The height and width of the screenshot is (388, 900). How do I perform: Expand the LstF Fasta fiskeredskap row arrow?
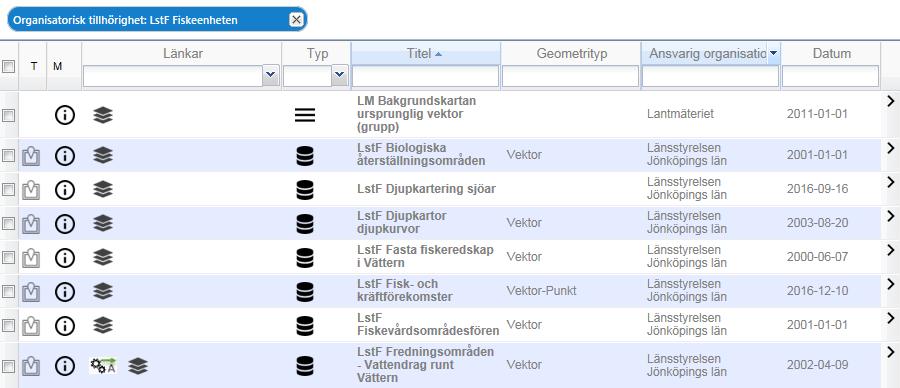point(891,250)
